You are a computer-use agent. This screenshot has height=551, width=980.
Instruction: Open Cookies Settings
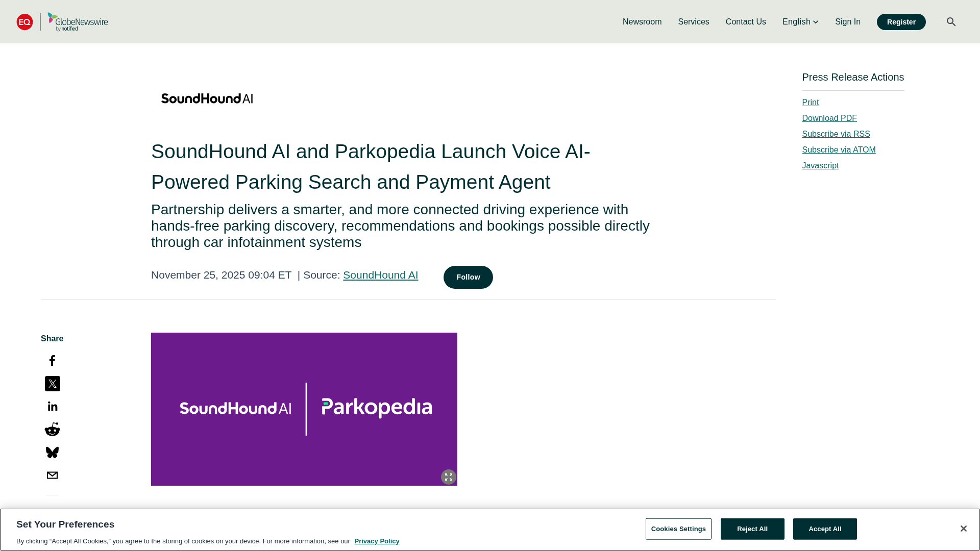tap(678, 529)
